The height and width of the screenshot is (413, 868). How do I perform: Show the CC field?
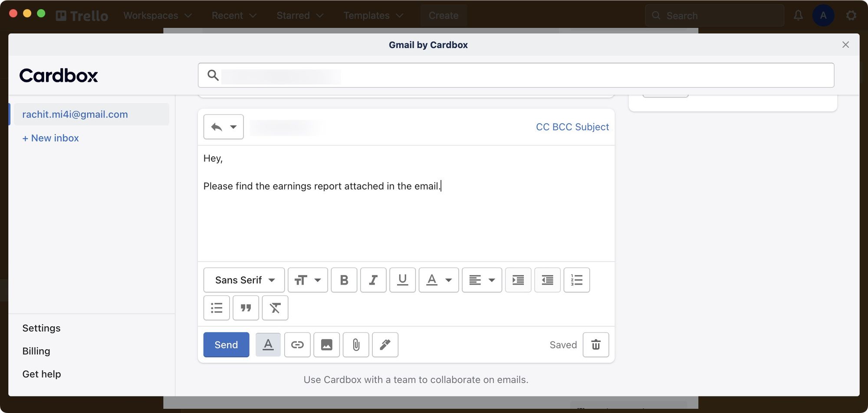(x=542, y=127)
